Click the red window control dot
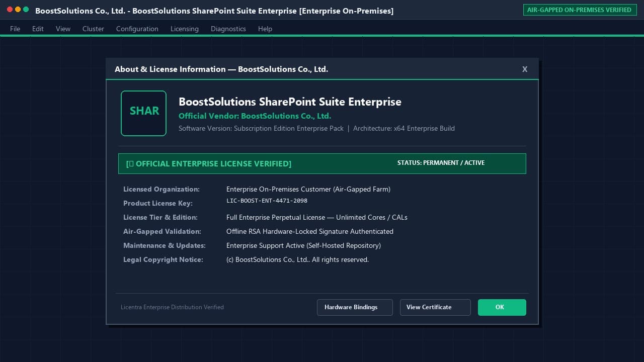 pos(10,10)
